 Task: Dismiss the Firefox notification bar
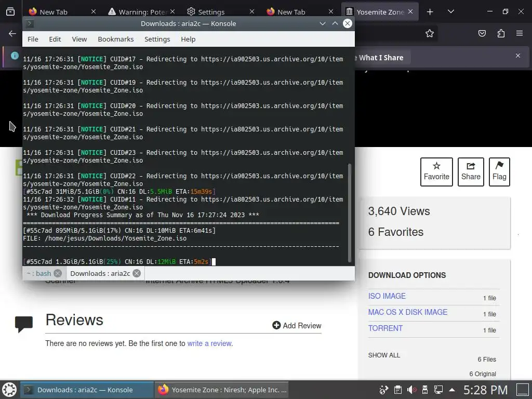point(518,56)
